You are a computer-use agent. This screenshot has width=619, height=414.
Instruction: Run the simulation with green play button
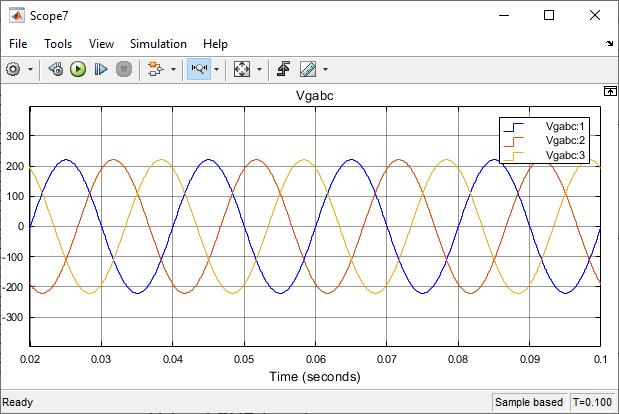point(78,69)
